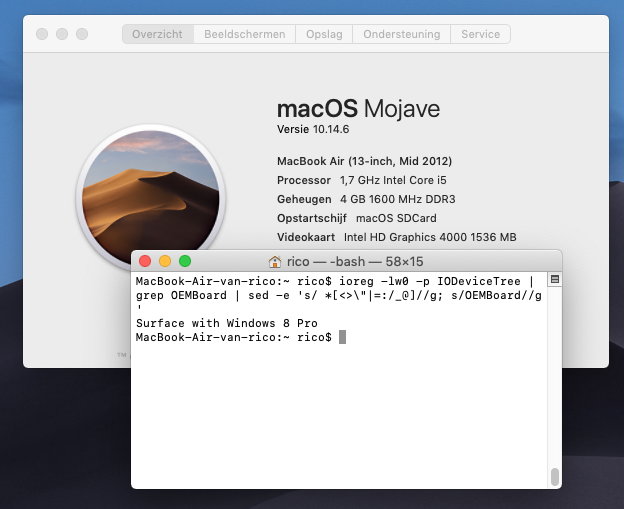This screenshot has width=624, height=509.
Task: Click the 'Versie 10.14.6' text
Action: click(313, 129)
